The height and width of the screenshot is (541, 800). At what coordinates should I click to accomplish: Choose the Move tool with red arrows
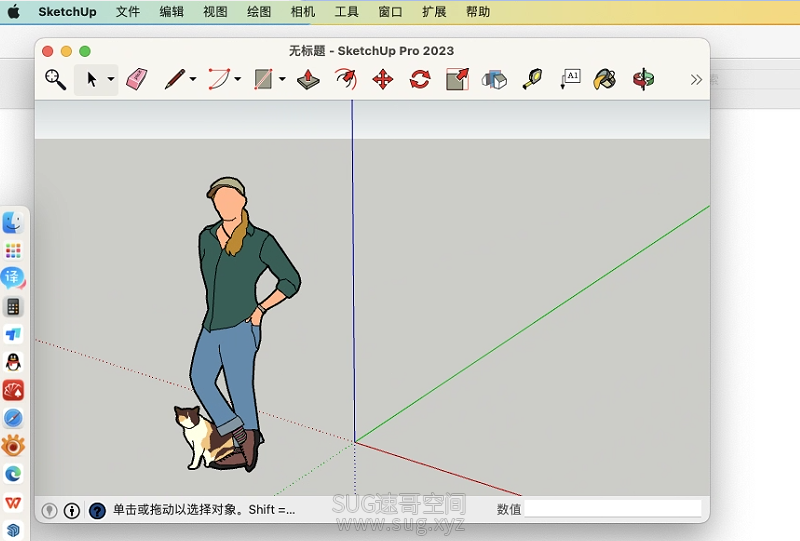pos(383,80)
